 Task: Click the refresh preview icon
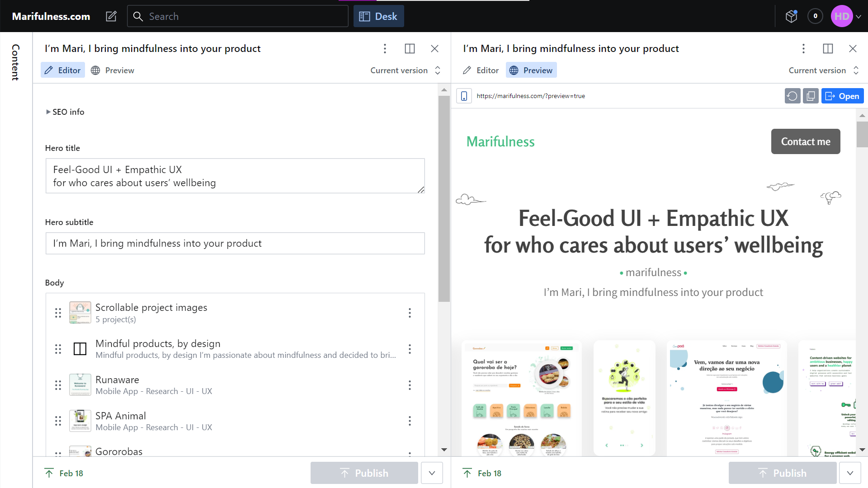click(x=793, y=96)
